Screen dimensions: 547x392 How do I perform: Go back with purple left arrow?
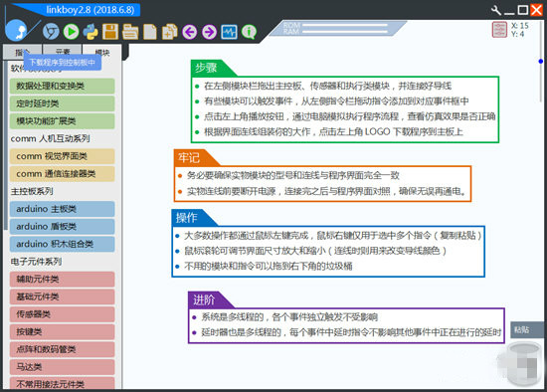(189, 32)
